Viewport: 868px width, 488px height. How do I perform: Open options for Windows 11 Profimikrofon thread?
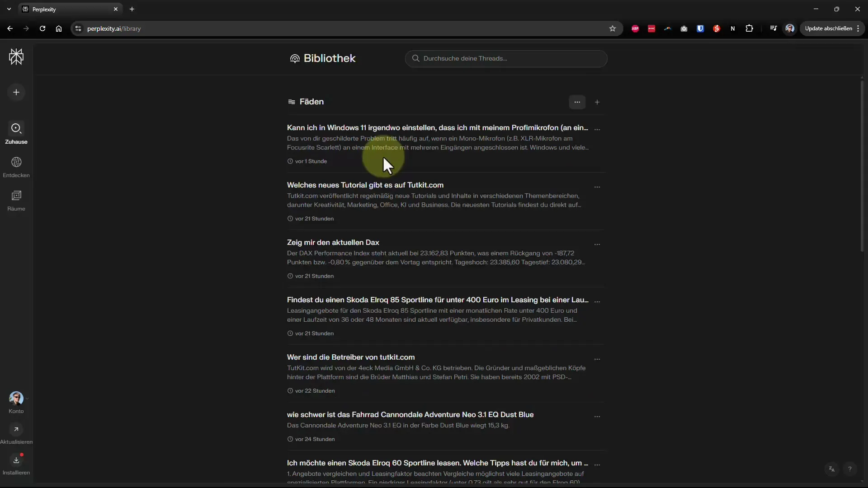coord(597,129)
